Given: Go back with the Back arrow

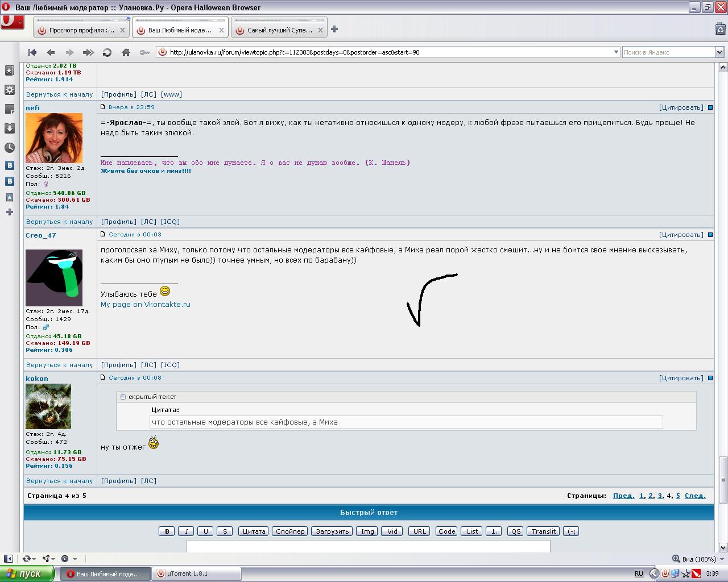Looking at the screenshot, I should pos(51,52).
